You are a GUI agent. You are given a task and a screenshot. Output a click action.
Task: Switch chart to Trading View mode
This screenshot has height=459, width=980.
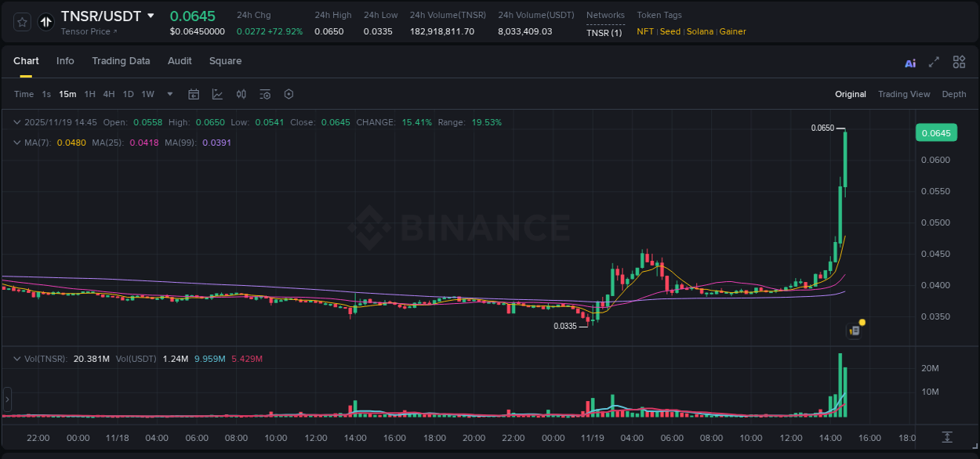click(x=904, y=94)
